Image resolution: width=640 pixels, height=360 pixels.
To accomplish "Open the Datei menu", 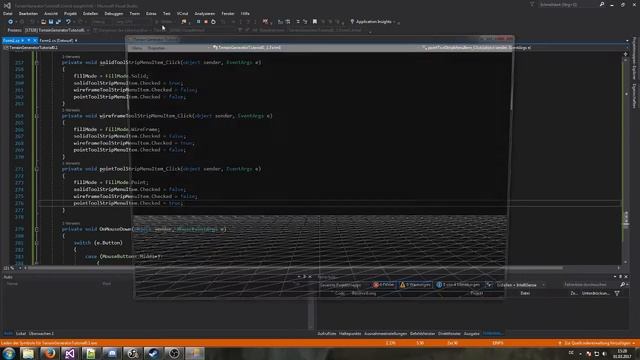I will [7, 13].
